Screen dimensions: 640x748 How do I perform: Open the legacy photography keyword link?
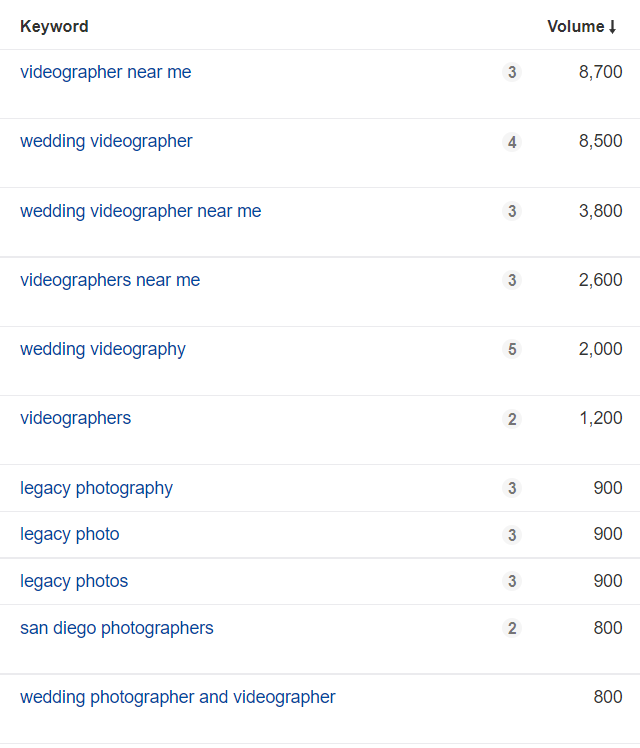tap(96, 488)
